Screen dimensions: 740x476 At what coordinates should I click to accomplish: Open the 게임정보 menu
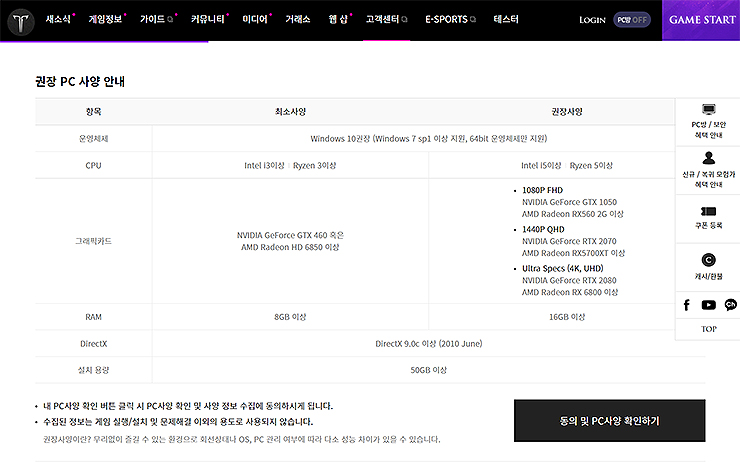point(105,19)
